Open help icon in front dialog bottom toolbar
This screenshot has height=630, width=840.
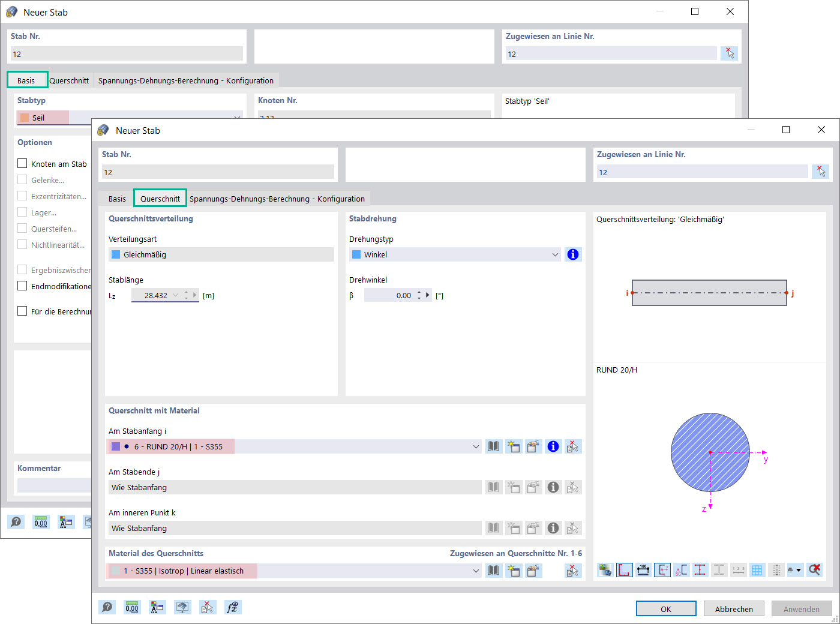point(107,607)
